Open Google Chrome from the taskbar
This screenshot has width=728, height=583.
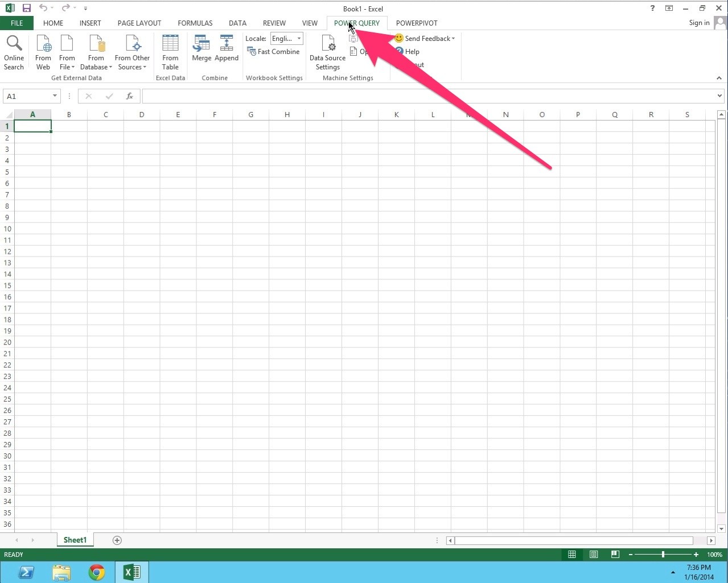tap(97, 572)
